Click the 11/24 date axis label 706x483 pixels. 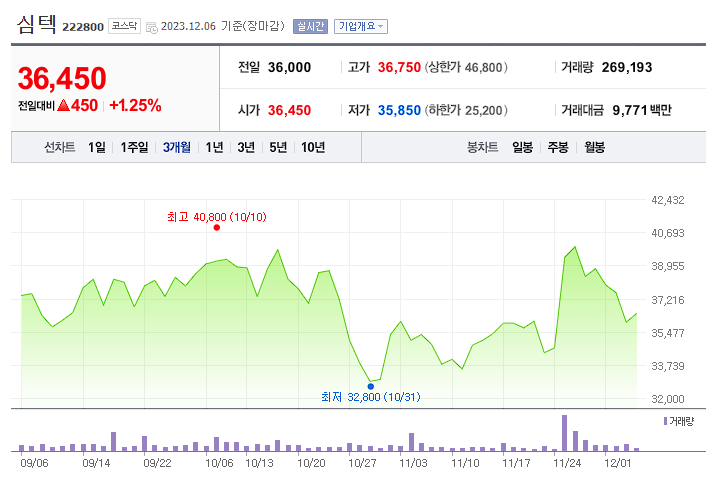click(x=567, y=463)
